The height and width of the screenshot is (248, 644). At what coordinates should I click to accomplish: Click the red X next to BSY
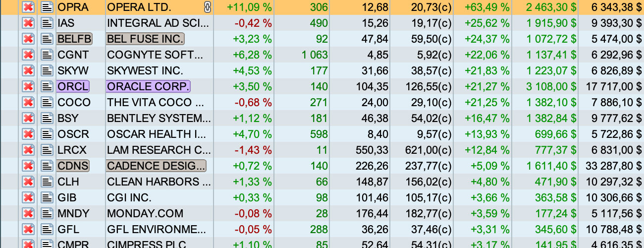tap(28, 119)
